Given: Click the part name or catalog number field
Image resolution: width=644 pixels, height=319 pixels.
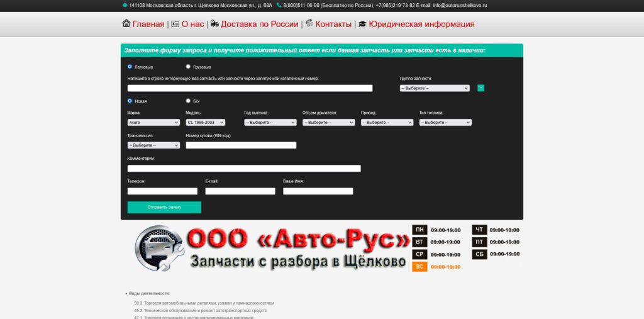Looking at the screenshot, I should coord(250,88).
